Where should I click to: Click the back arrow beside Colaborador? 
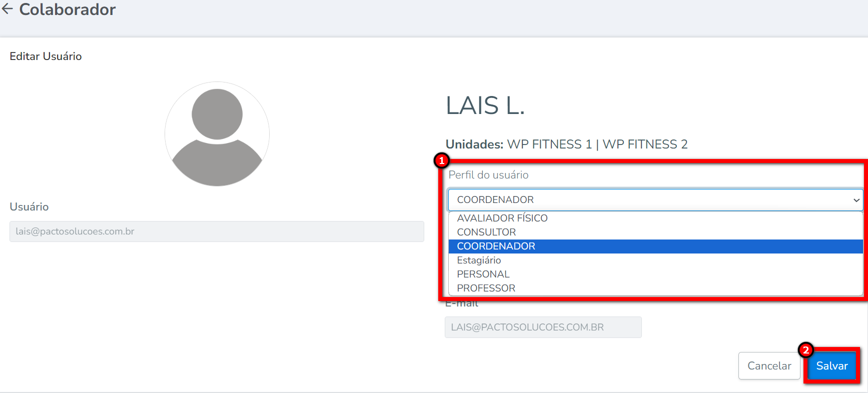click(x=8, y=9)
